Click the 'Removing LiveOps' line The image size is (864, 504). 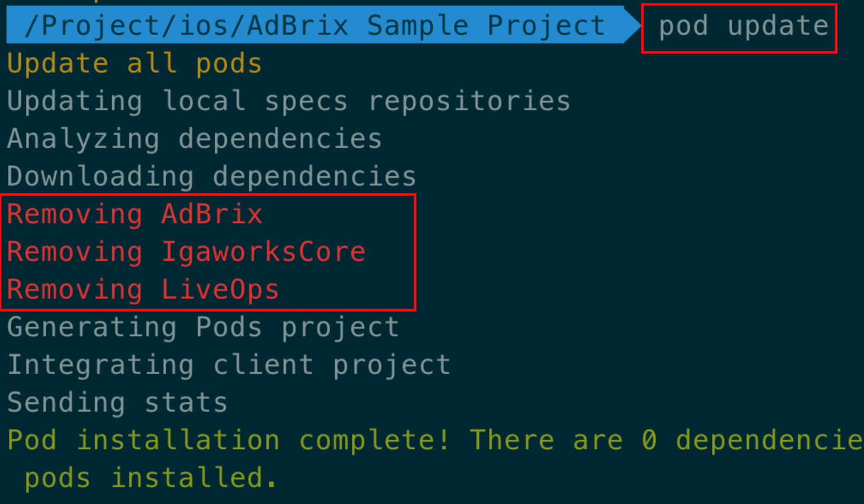[x=143, y=290]
